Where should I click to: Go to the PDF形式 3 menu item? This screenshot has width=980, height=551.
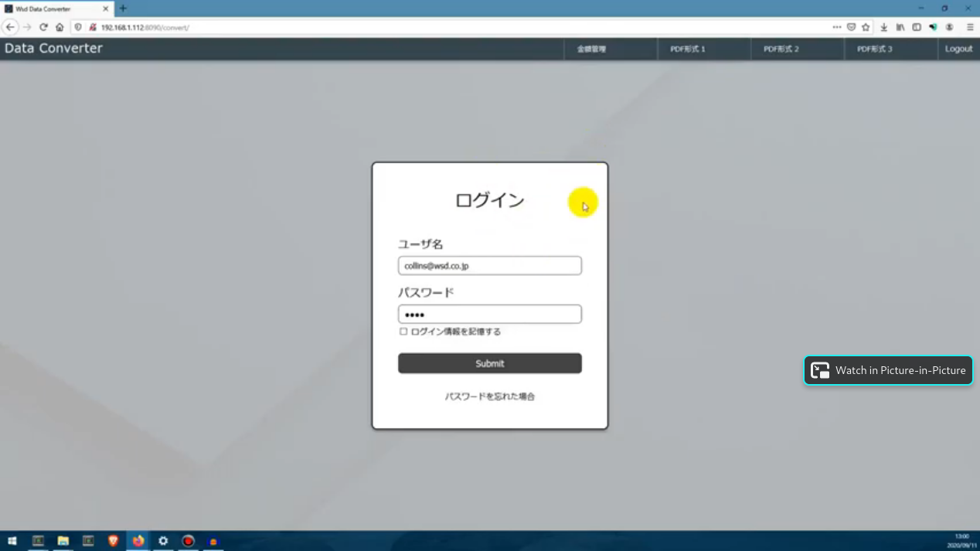(x=874, y=49)
